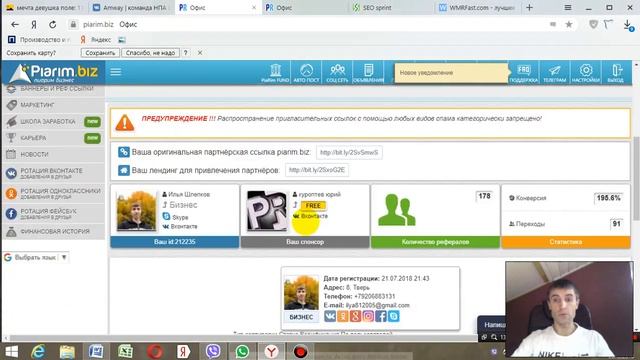Switch to the SEO sprint tab
The image size is (640, 360).
(x=391, y=8)
